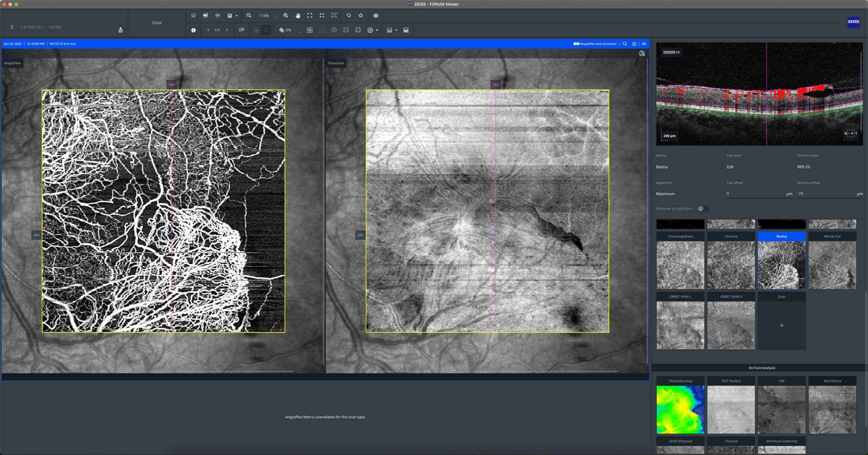The width and height of the screenshot is (868, 455).
Task: Click the print-and-export printer icon
Action: [205, 16]
